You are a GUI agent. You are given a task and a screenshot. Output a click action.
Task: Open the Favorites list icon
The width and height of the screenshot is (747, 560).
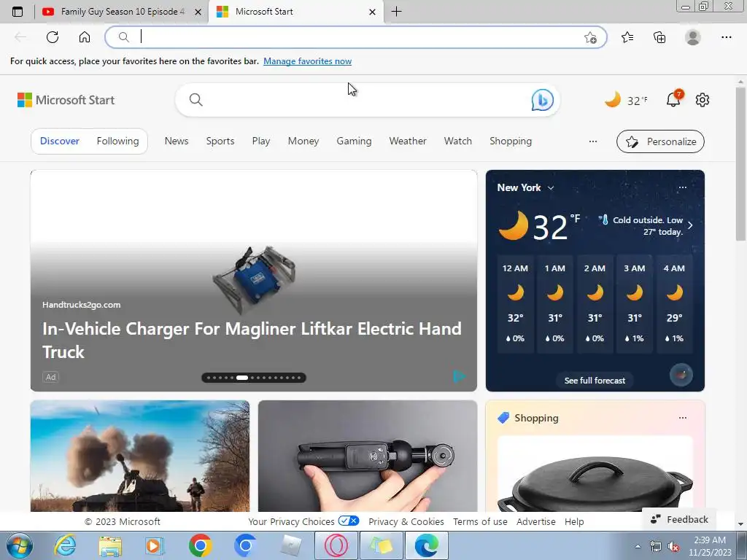[x=627, y=37]
